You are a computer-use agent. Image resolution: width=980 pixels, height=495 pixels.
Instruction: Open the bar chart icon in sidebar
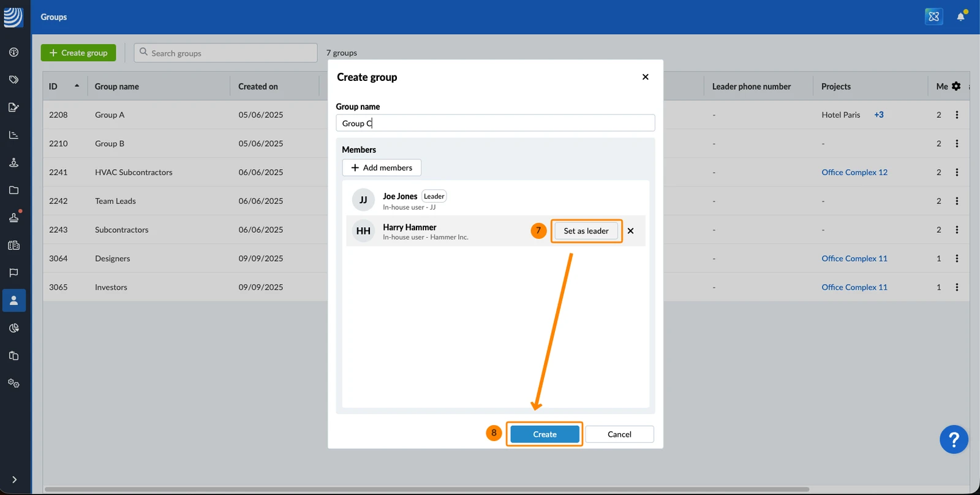(x=13, y=135)
